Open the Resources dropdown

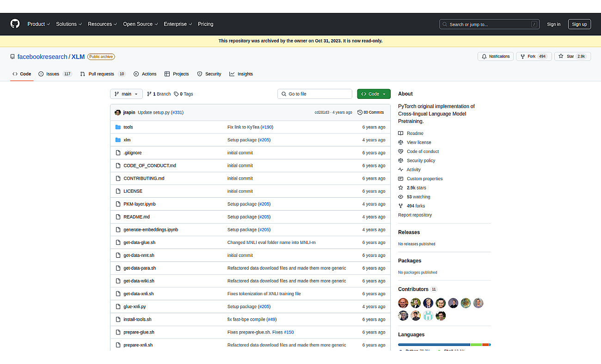102,24
